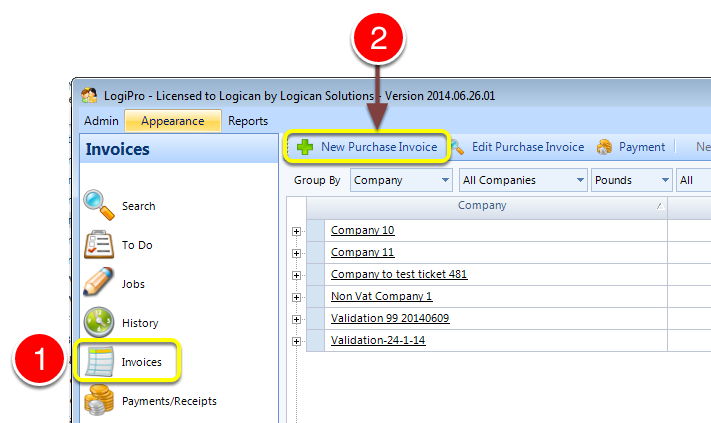Select the History sidebar label
The height and width of the screenshot is (423, 711).
point(140,323)
